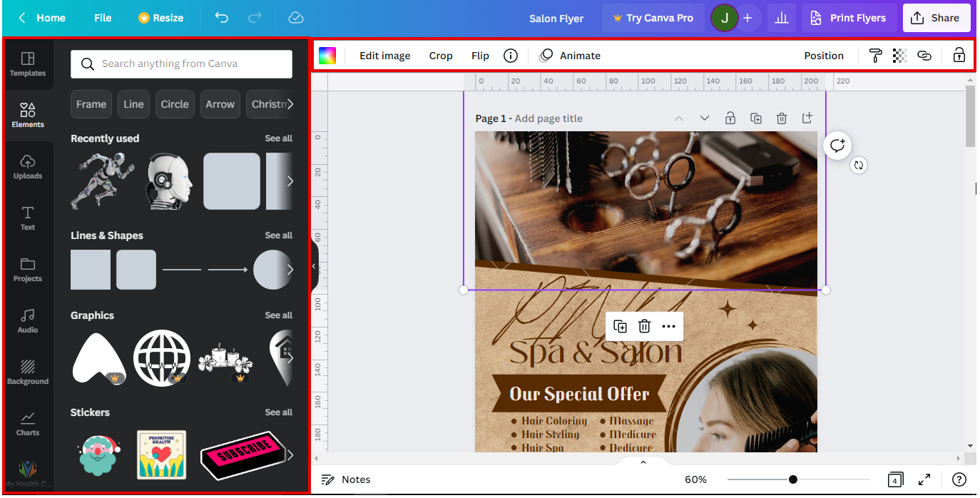This screenshot has width=980, height=498.
Task: Expand the Recently used row arrow
Action: (x=290, y=181)
